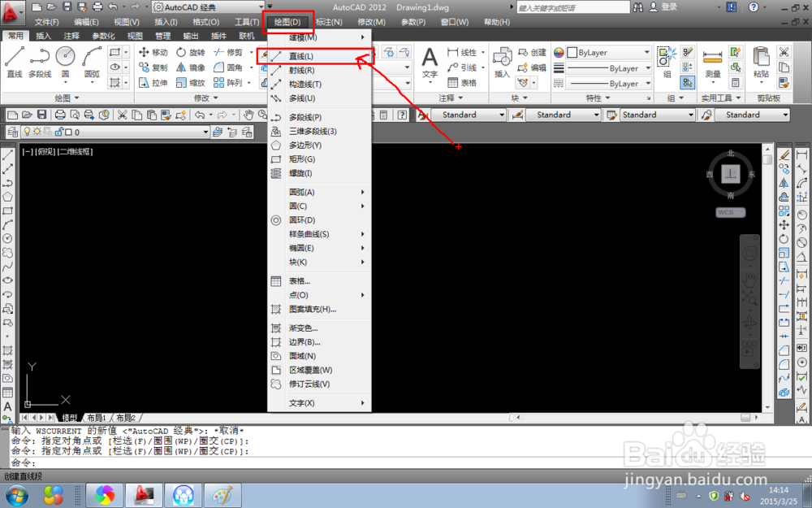Choose 直线(L) from the Draw menu
The width and height of the screenshot is (812, 508).
[319, 56]
